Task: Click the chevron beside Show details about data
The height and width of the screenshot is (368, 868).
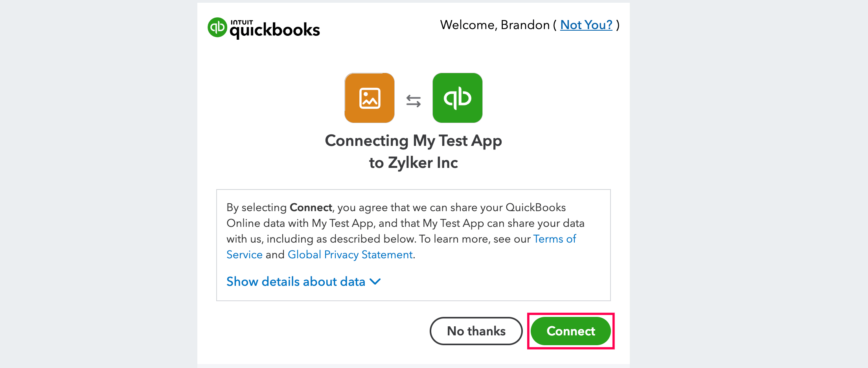Action: coord(375,282)
